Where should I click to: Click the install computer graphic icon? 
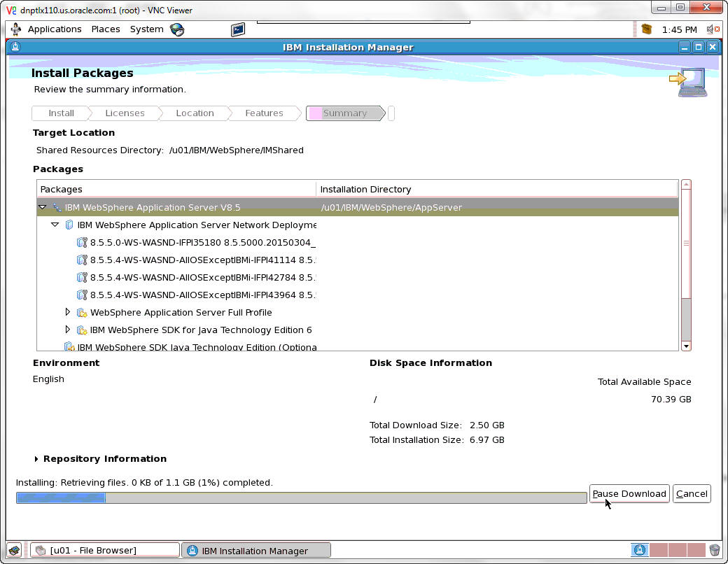pyautogui.click(x=689, y=82)
